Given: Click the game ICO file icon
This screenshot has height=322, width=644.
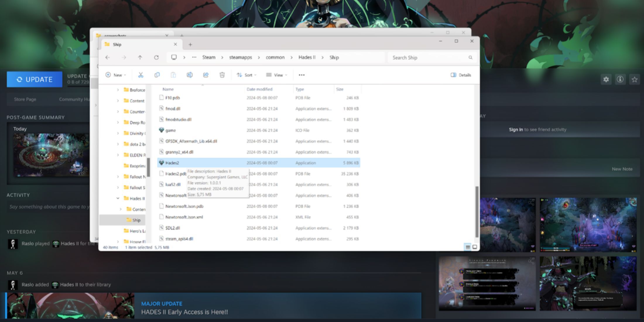Looking at the screenshot, I should point(161,130).
